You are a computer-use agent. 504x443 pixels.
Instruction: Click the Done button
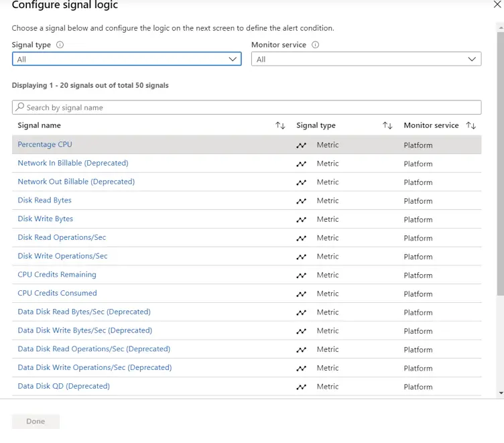(36, 422)
